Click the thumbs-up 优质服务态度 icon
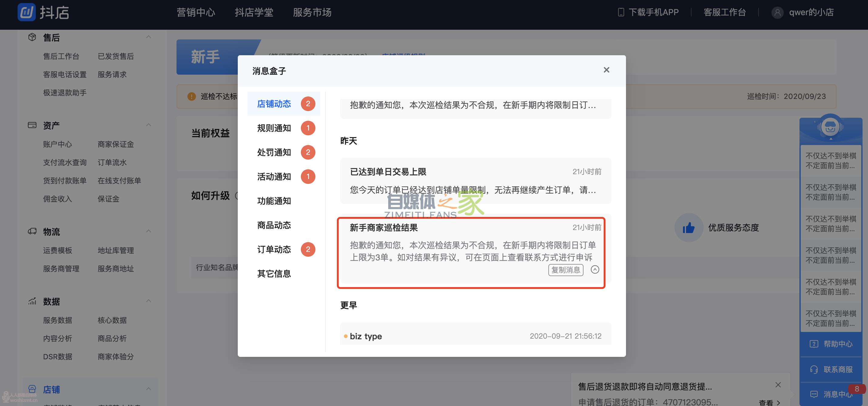868x406 pixels. pos(688,228)
